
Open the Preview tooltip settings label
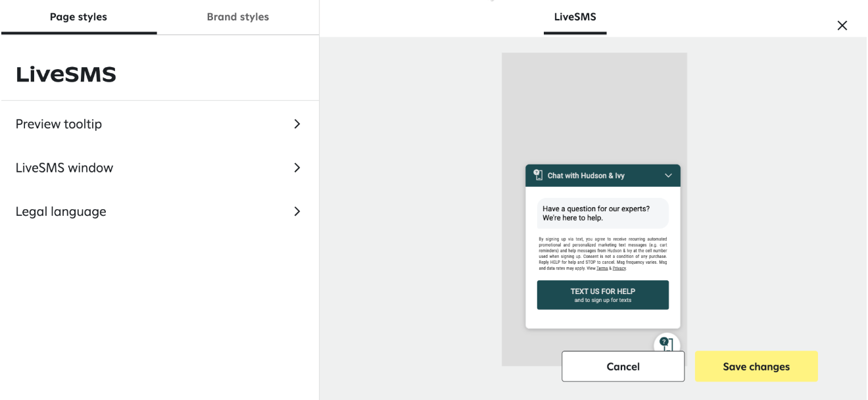(x=59, y=124)
